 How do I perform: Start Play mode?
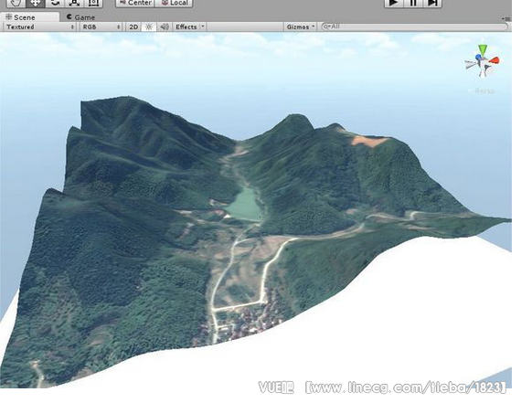click(394, 3)
